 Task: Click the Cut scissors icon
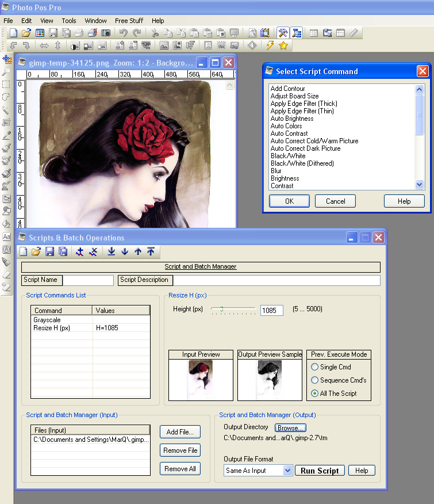coord(155,33)
